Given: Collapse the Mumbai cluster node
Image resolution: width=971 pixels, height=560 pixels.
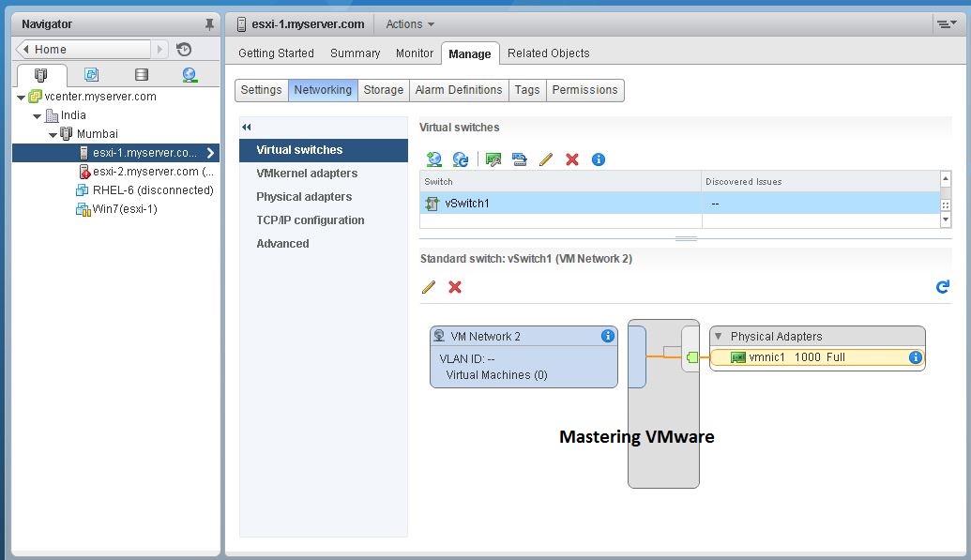Looking at the screenshot, I should [53, 134].
